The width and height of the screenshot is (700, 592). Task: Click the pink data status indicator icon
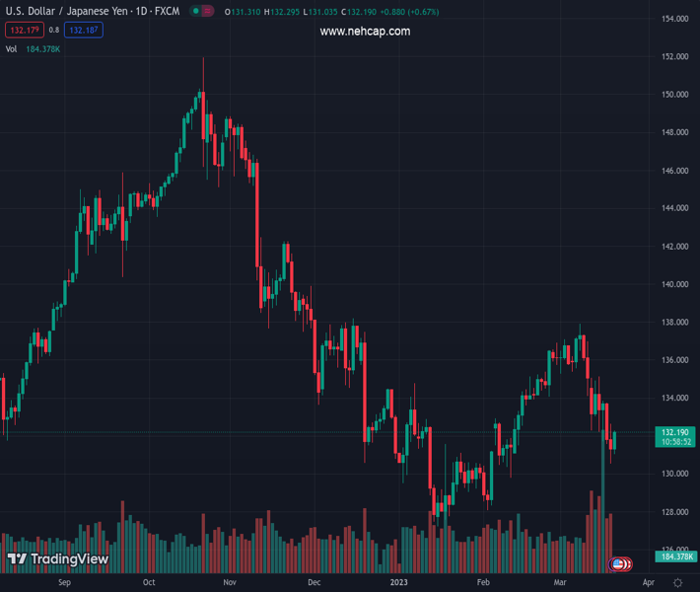click(209, 12)
